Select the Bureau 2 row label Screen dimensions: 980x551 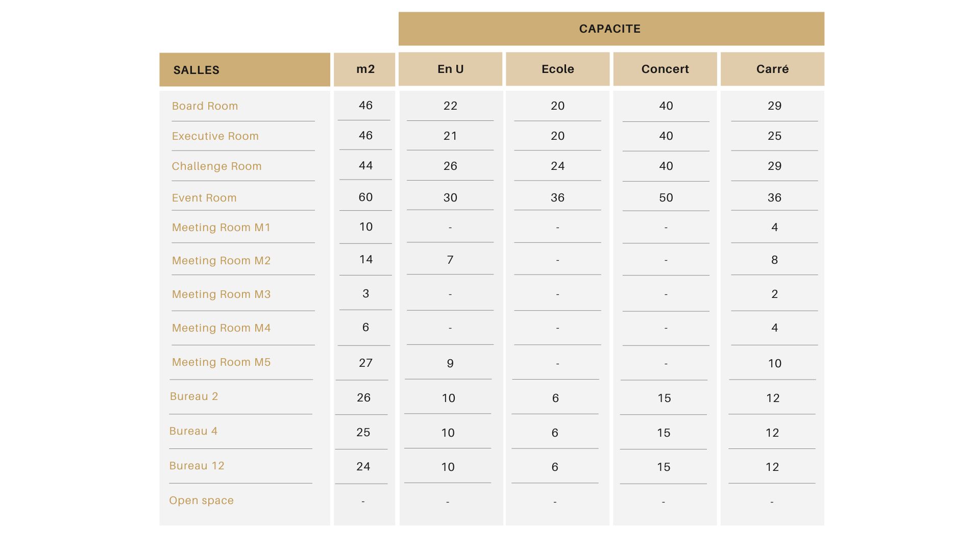point(194,396)
